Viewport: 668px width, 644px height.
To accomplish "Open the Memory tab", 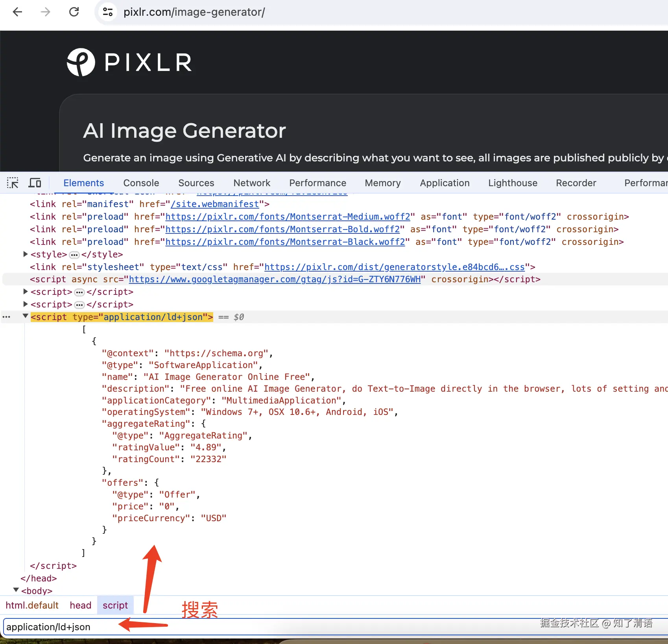I will 382,183.
